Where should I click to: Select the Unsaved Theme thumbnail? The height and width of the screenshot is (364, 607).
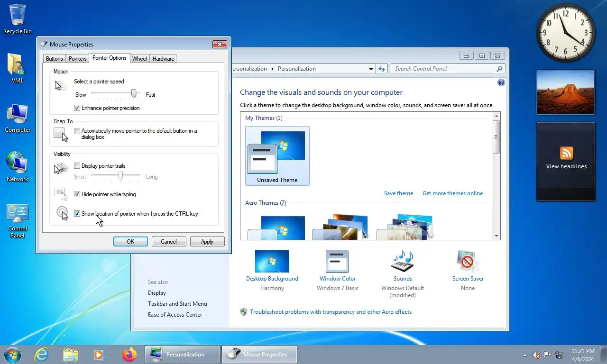pos(277,156)
